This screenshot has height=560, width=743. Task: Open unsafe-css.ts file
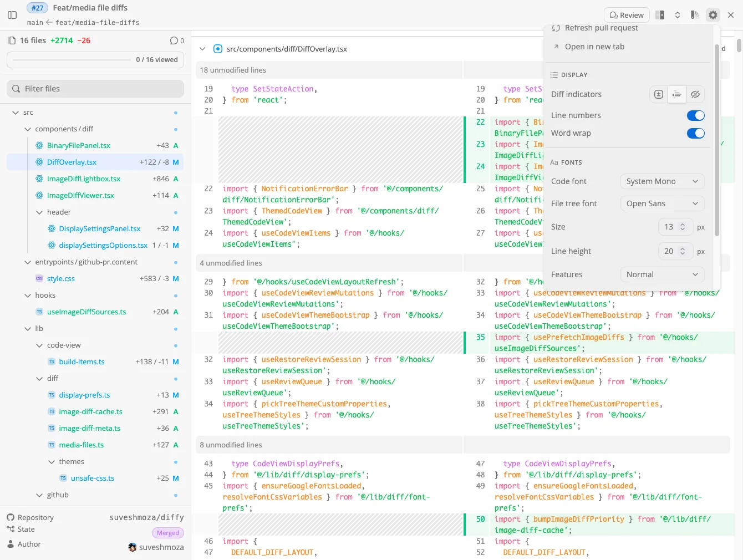95,478
